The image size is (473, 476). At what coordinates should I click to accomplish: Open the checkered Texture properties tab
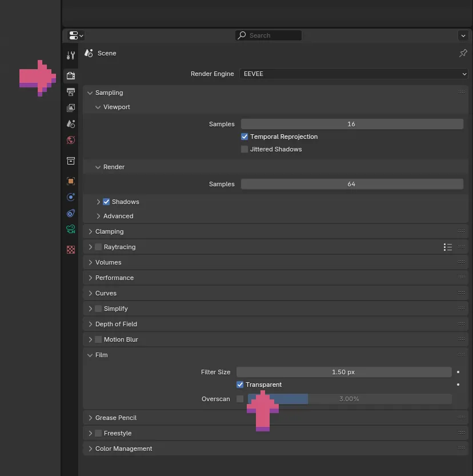(71, 250)
